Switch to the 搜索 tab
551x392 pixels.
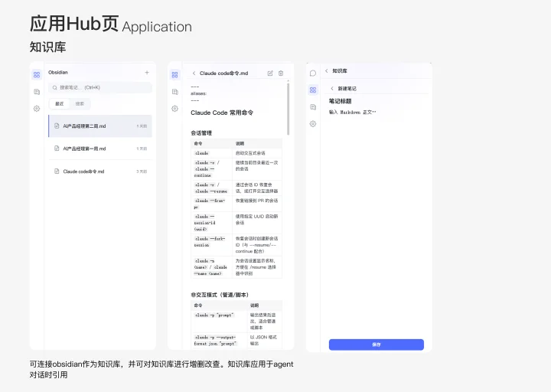[x=80, y=103]
